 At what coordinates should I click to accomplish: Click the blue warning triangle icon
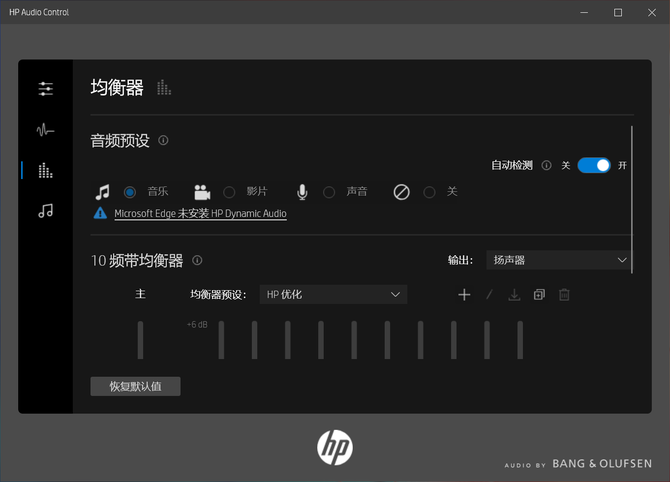100,213
